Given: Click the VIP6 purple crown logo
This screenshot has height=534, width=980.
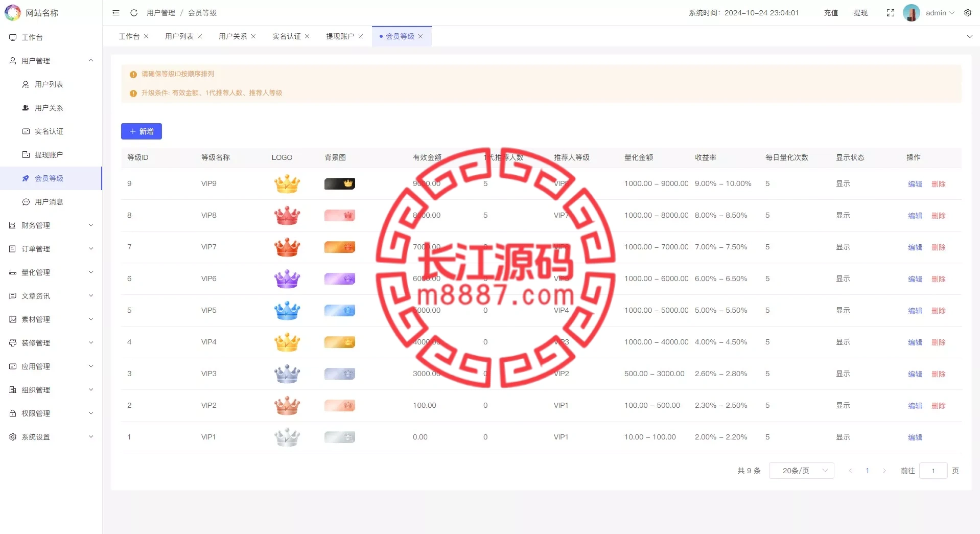Looking at the screenshot, I should (x=287, y=278).
